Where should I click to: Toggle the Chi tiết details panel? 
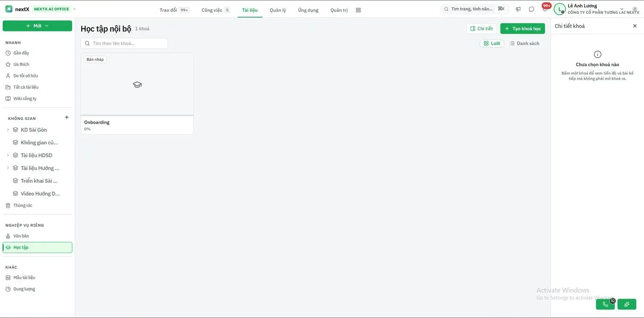click(481, 28)
